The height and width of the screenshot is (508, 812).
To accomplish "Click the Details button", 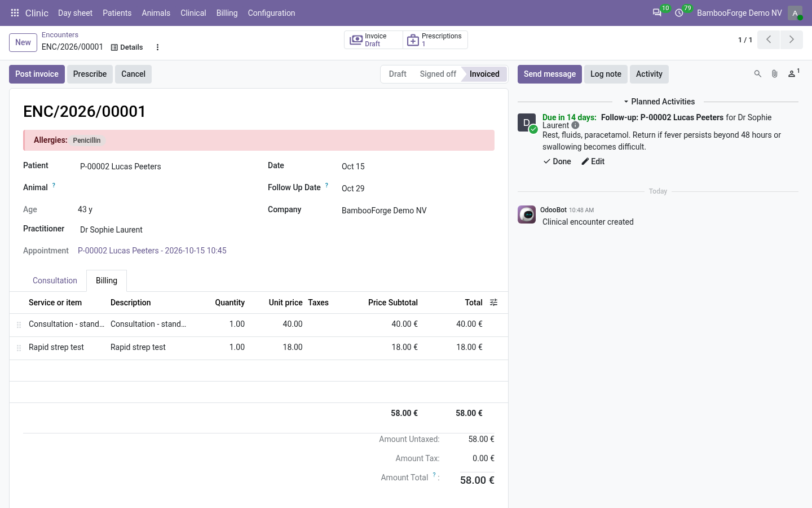I will [127, 47].
